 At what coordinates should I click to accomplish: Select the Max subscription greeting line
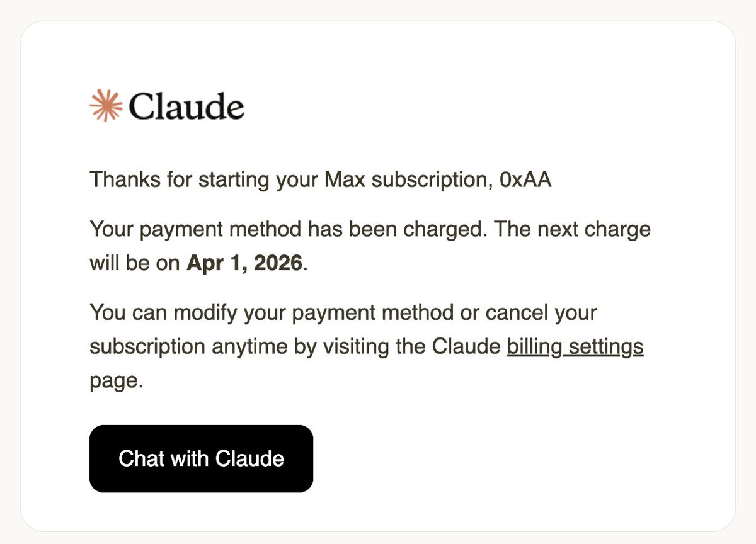[x=321, y=179]
